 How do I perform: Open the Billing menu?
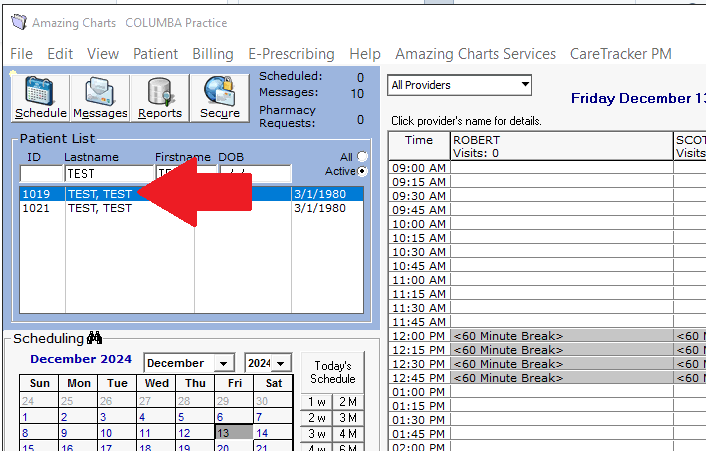pos(212,54)
